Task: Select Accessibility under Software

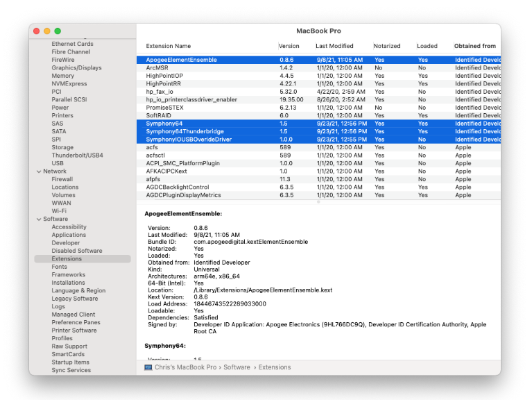Action: click(x=69, y=227)
